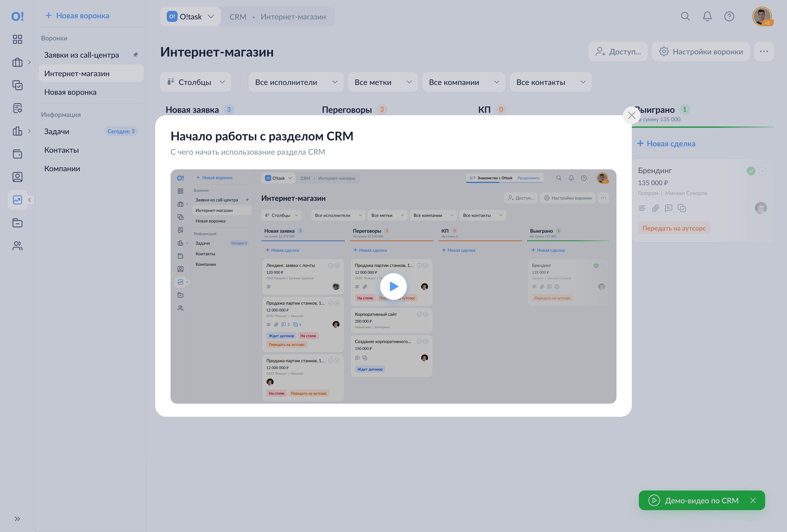
Task: Close the Начало работы с разделом CRM dialog
Action: (x=632, y=116)
